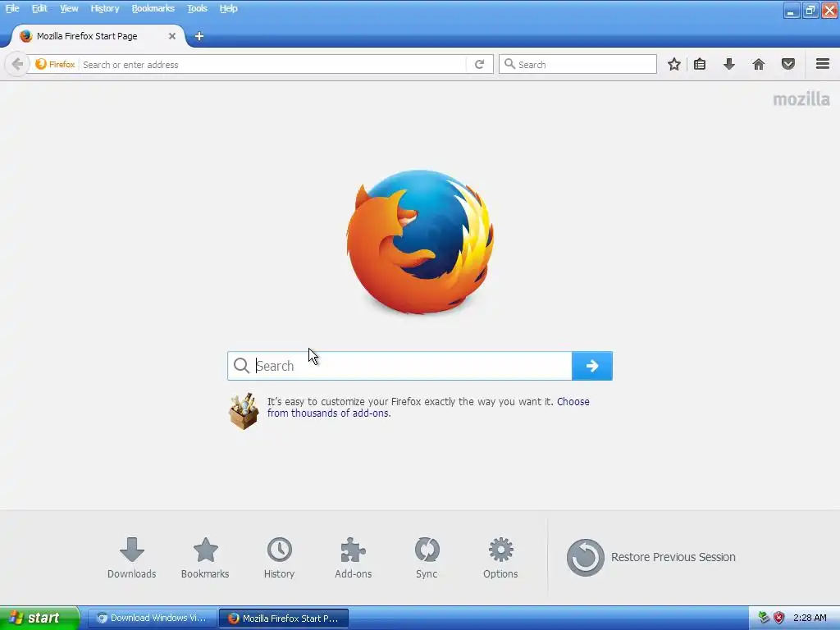Switch to Download Windows Vi... taskbar window
The width and height of the screenshot is (840, 630).
click(152, 619)
